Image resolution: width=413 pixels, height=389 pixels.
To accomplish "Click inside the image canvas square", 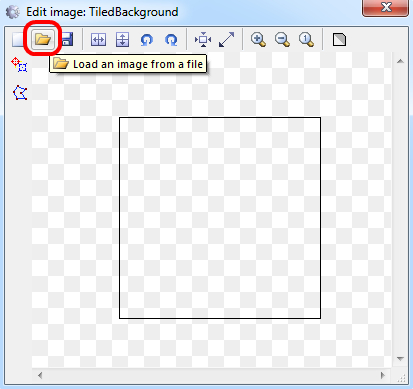I will 220,218.
